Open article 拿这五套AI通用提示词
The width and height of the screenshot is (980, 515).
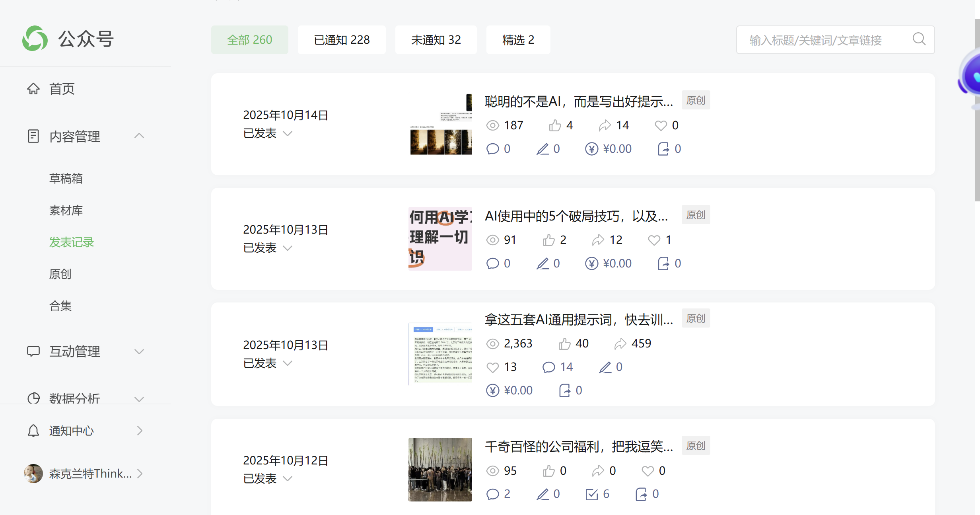579,319
